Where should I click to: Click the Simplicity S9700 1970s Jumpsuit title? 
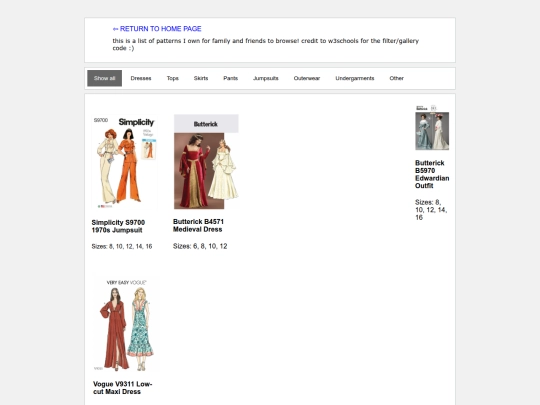click(x=118, y=226)
